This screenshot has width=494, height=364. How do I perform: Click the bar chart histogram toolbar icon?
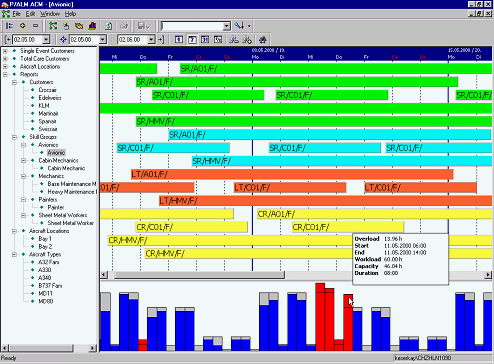tap(92, 26)
